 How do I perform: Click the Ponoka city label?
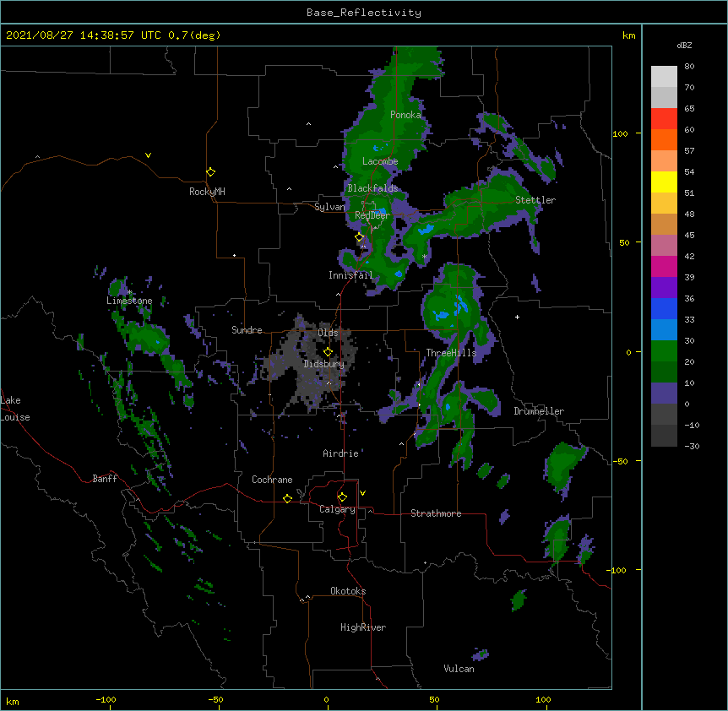tap(405, 115)
